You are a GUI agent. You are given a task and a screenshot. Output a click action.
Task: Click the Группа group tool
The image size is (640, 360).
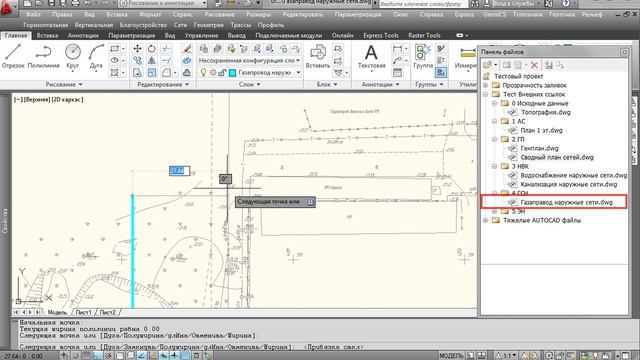coord(423,56)
